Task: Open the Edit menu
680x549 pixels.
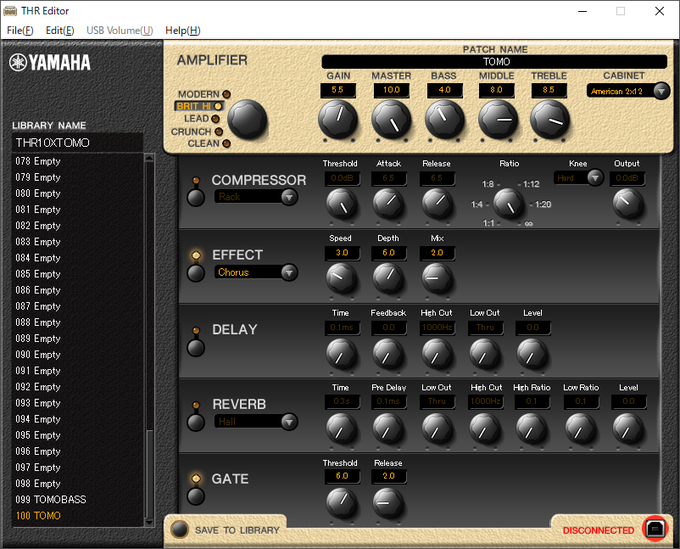Action: pyautogui.click(x=60, y=30)
